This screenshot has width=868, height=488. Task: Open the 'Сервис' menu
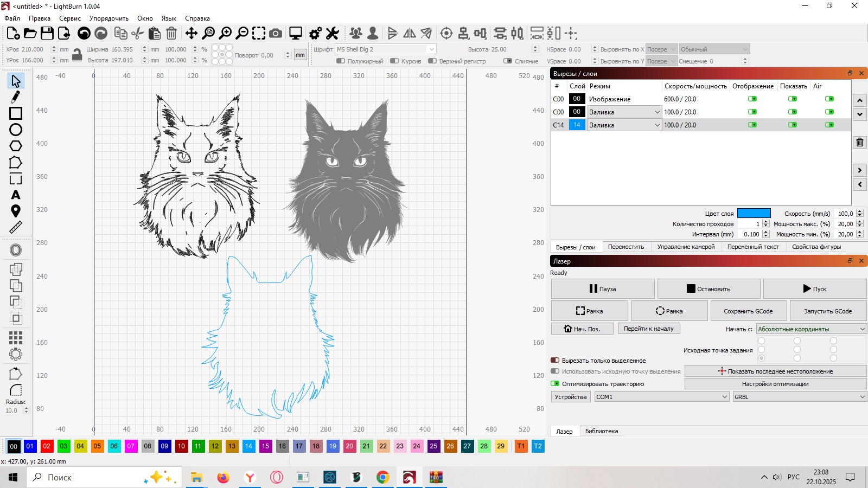click(x=69, y=18)
